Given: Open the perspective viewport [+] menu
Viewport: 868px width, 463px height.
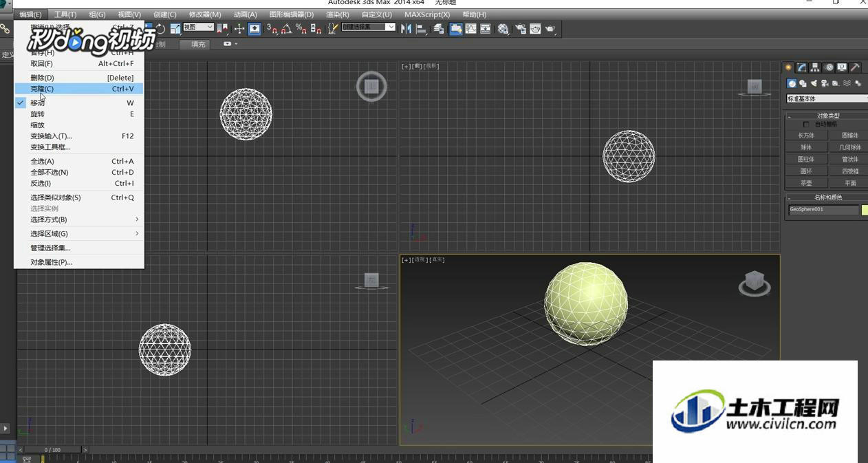Looking at the screenshot, I should (x=406, y=260).
